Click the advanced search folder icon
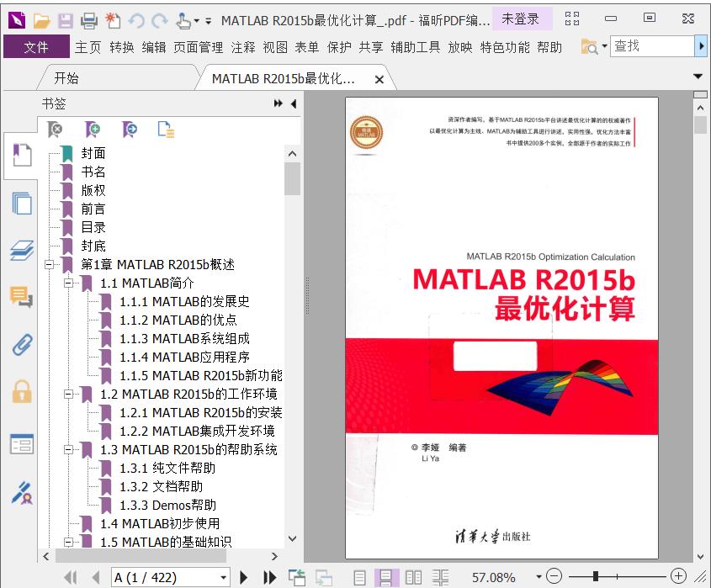The height and width of the screenshot is (588, 711). (590, 46)
